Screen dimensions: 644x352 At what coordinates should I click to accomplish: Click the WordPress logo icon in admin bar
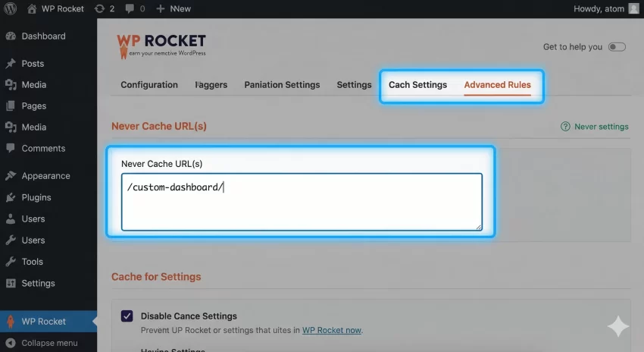11,8
